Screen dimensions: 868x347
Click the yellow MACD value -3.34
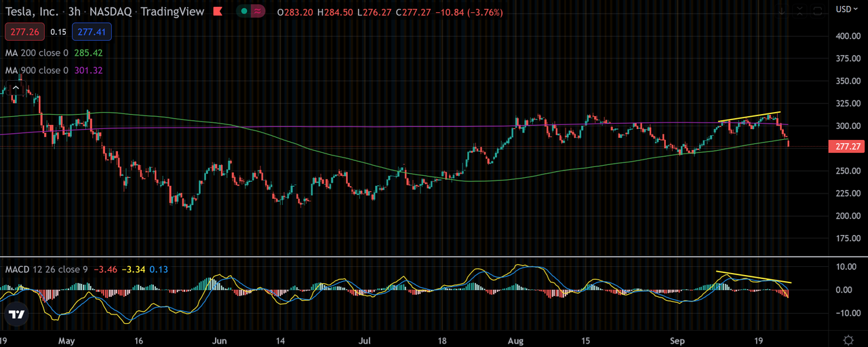(134, 270)
